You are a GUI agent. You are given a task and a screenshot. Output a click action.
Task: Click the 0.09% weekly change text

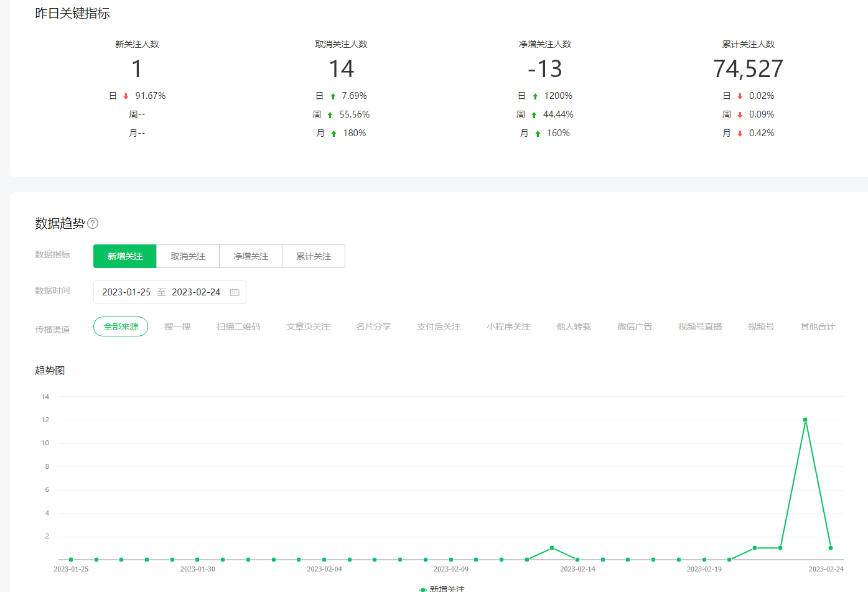[762, 114]
